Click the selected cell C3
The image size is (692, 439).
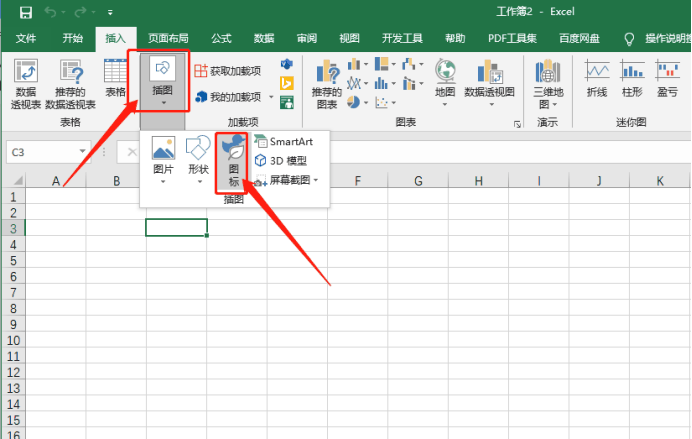177,228
